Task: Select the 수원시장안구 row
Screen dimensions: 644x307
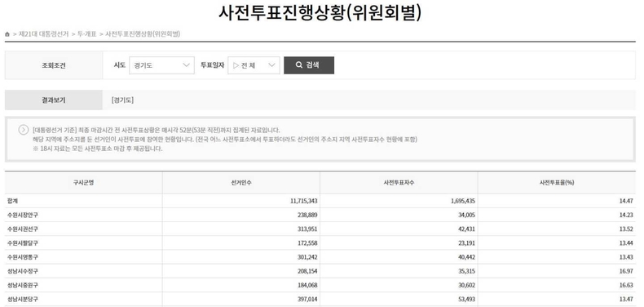Action: 320,215
